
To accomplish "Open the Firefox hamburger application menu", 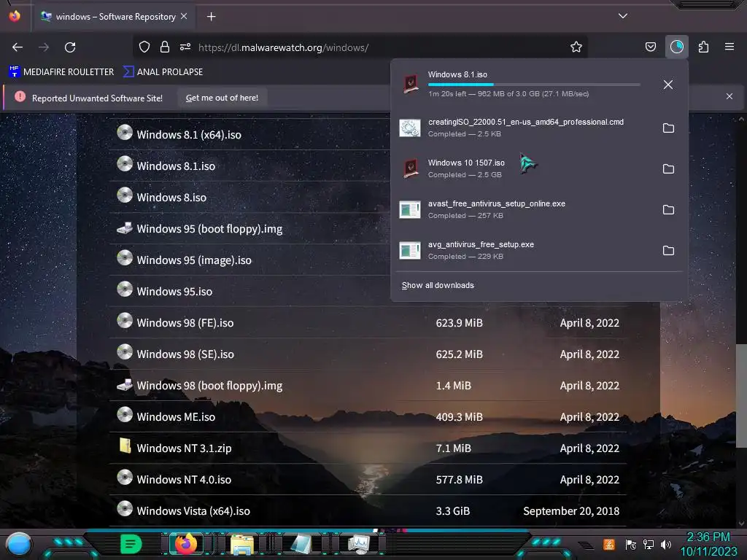I will click(729, 47).
